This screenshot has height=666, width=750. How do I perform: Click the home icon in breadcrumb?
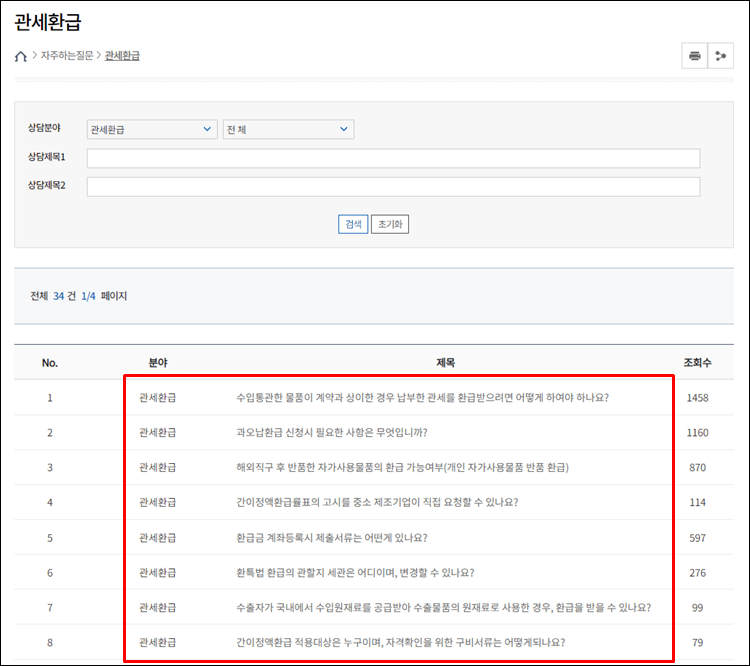21,56
